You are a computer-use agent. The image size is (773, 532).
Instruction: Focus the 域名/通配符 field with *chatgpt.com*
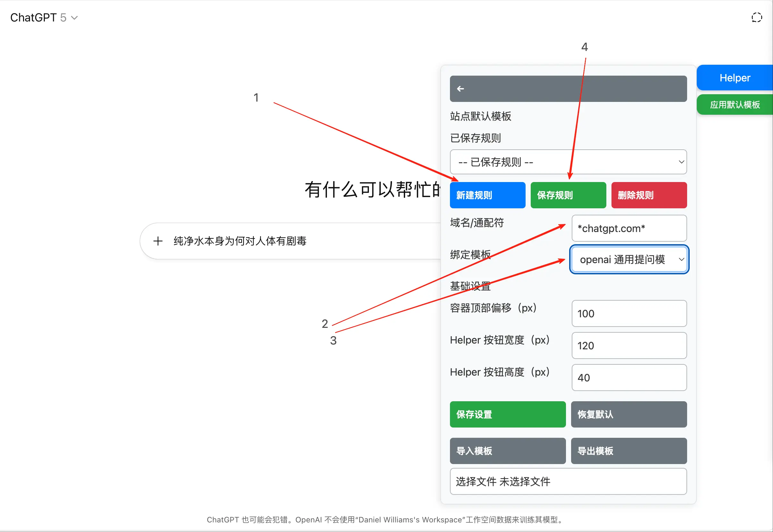click(x=629, y=228)
